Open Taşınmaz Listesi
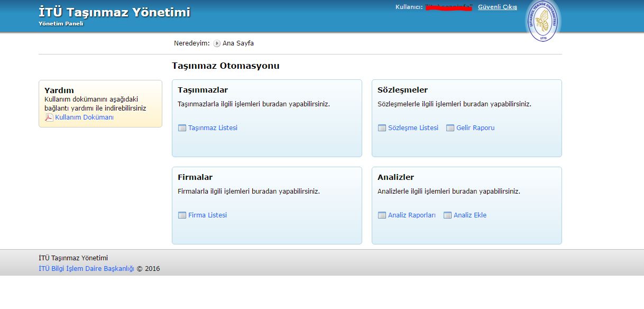The image size is (644, 309). click(x=213, y=128)
